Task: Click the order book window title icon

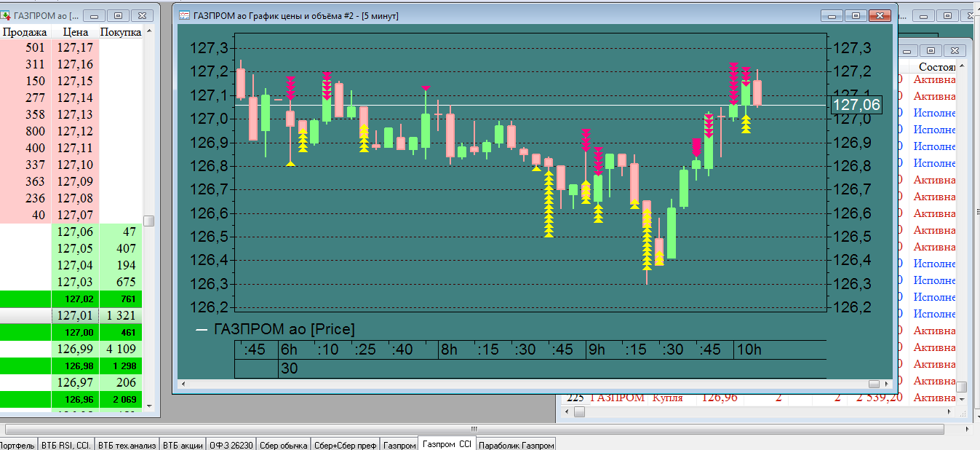Action: coord(7,15)
